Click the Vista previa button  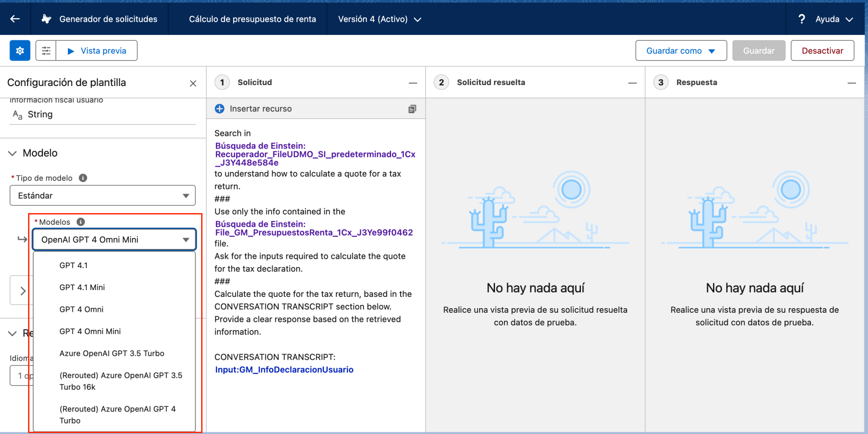point(97,51)
